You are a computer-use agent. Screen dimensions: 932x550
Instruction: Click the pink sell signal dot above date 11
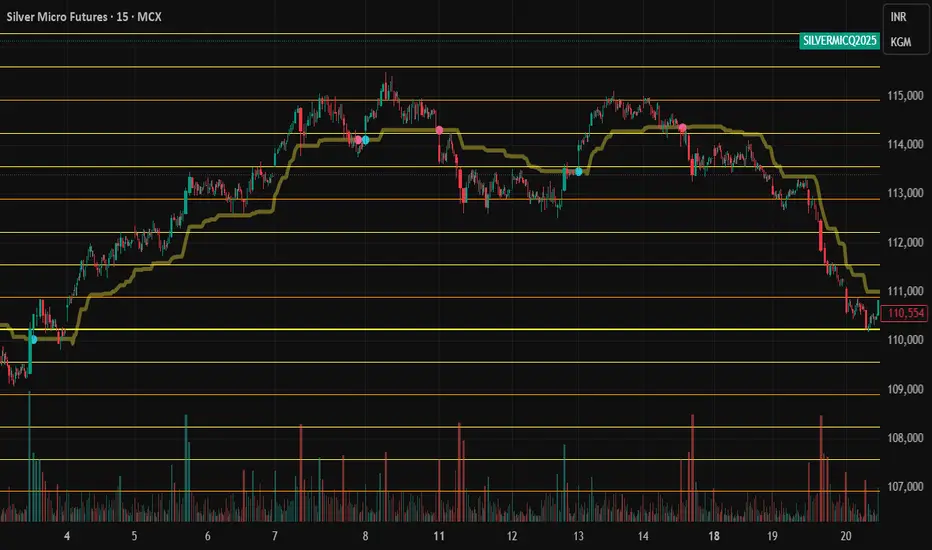(x=439, y=130)
